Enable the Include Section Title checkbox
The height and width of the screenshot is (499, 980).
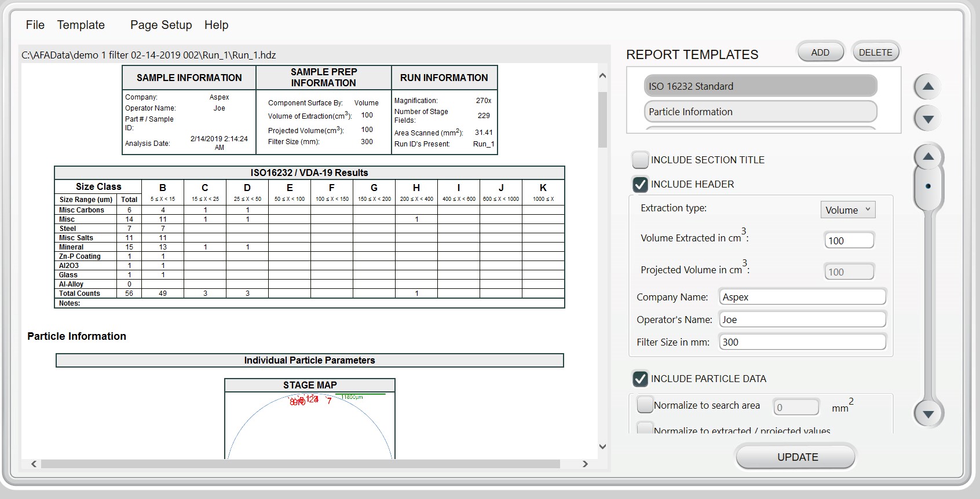640,160
